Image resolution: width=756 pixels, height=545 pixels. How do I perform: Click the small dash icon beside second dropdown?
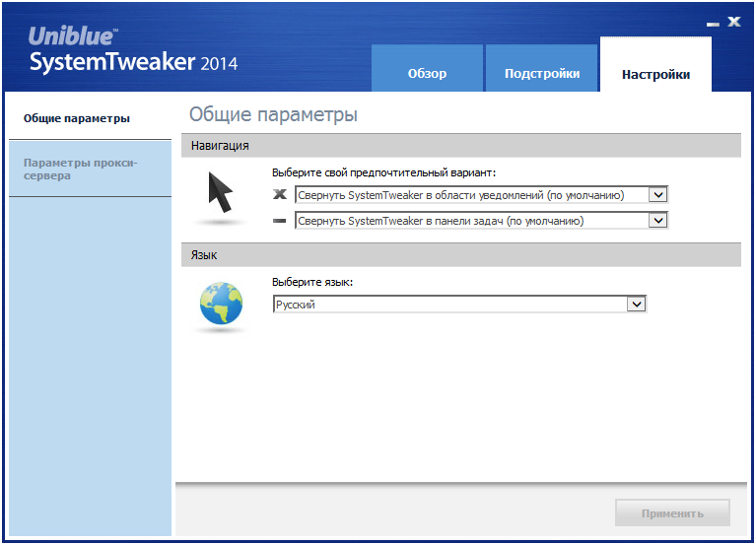280,221
